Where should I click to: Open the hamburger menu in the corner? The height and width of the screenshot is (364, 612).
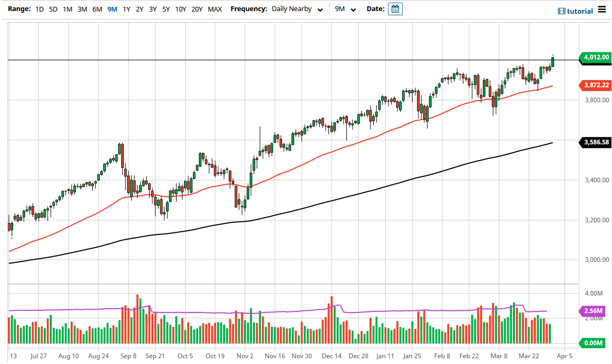click(x=603, y=10)
